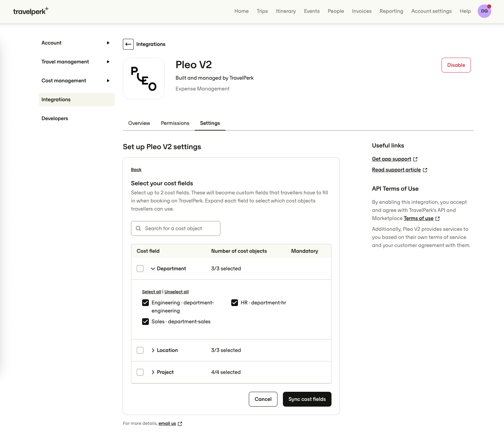Open Reporting in top navigation
The height and width of the screenshot is (439, 504).
click(x=392, y=11)
